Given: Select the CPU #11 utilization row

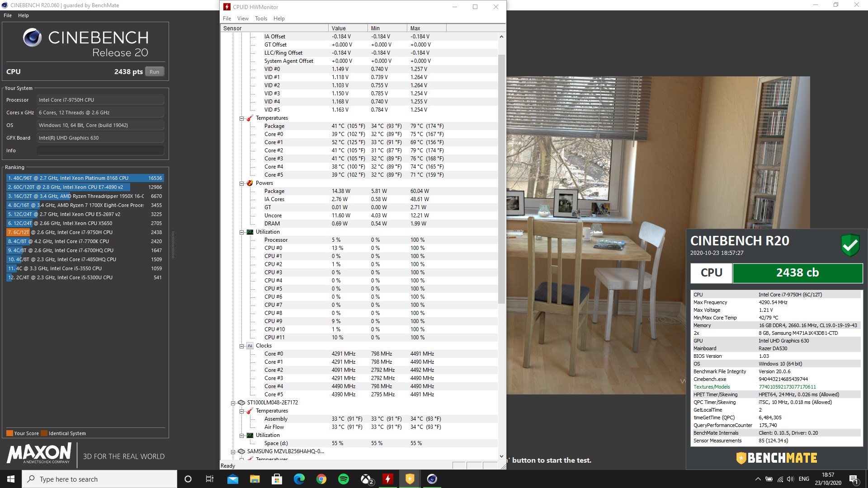Looking at the screenshot, I should point(359,338).
